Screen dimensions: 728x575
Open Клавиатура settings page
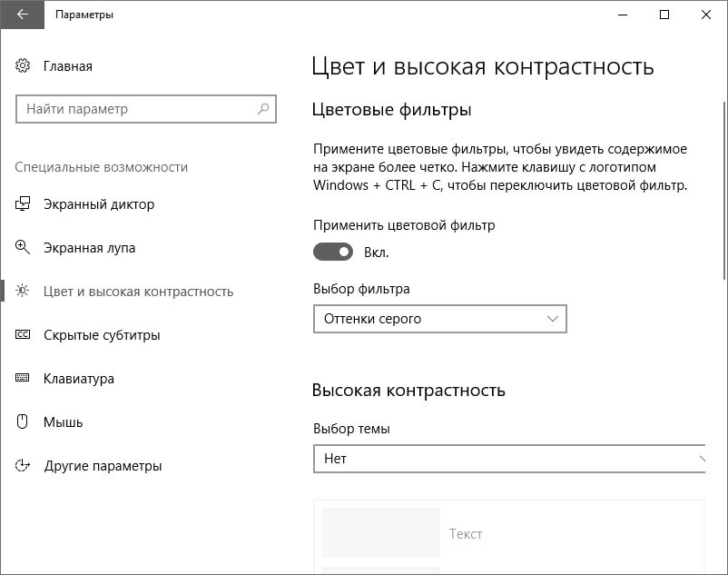[78, 379]
